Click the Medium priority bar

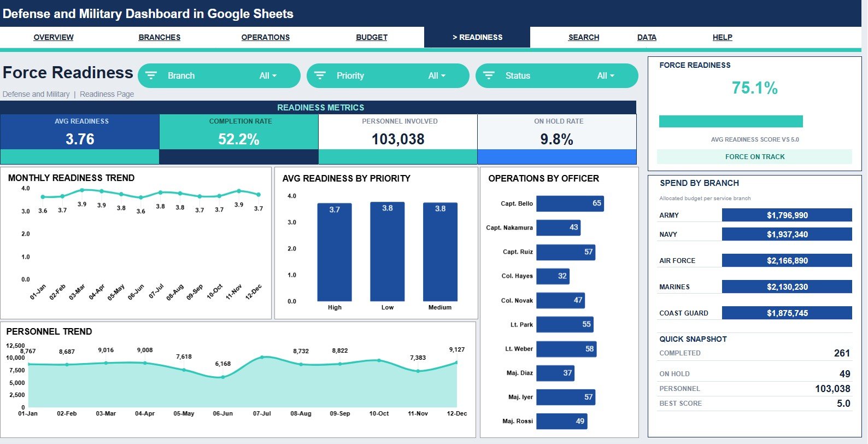pyautogui.click(x=440, y=252)
